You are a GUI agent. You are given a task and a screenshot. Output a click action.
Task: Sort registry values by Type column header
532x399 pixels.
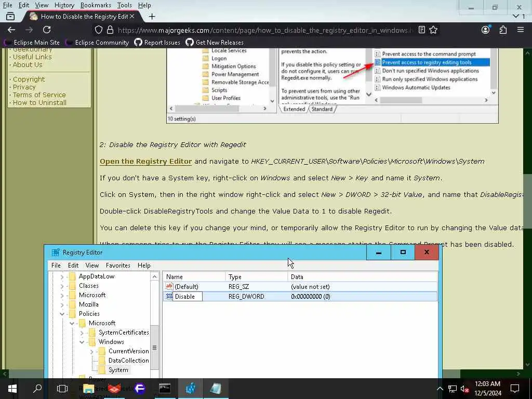[x=257, y=277]
